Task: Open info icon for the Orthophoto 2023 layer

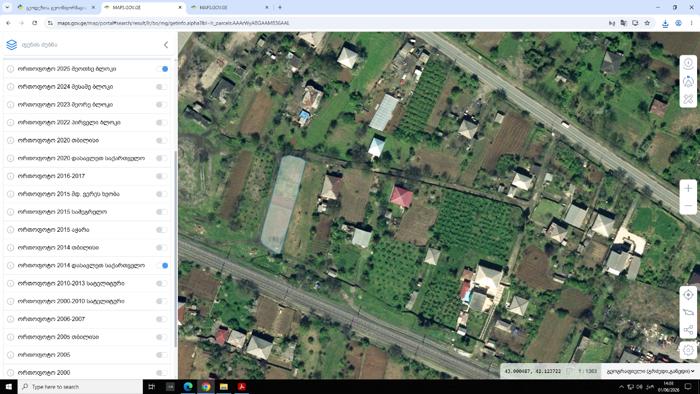Action: [10, 104]
